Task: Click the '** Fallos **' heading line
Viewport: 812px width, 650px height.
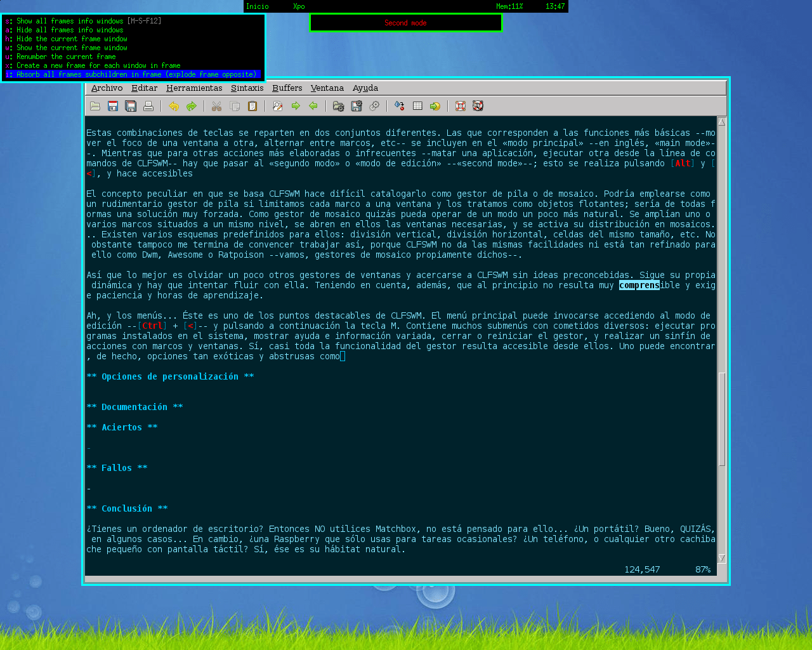Action: point(117,468)
